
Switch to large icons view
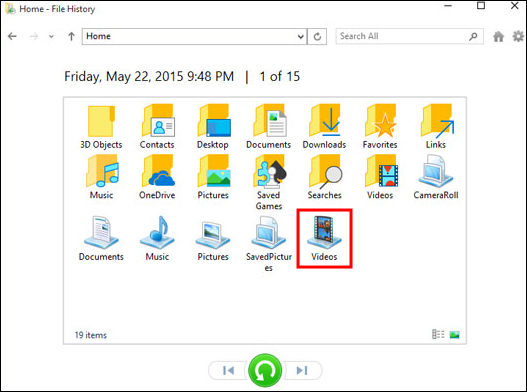coord(454,335)
